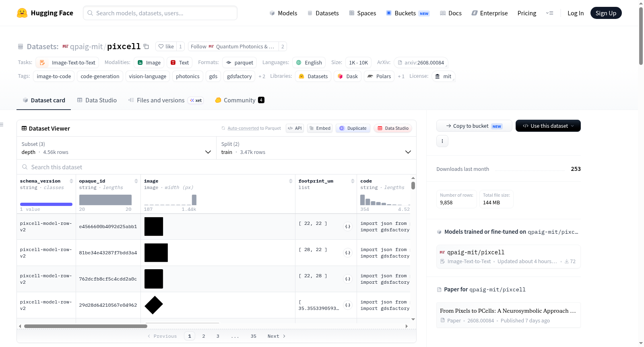Click the Copy to bucket button
This screenshot has height=347, width=644.
[x=474, y=126]
